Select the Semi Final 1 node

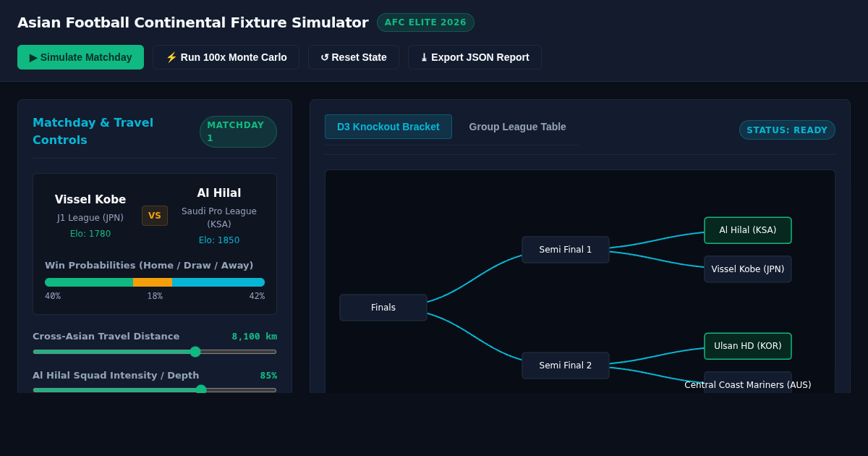tap(566, 250)
